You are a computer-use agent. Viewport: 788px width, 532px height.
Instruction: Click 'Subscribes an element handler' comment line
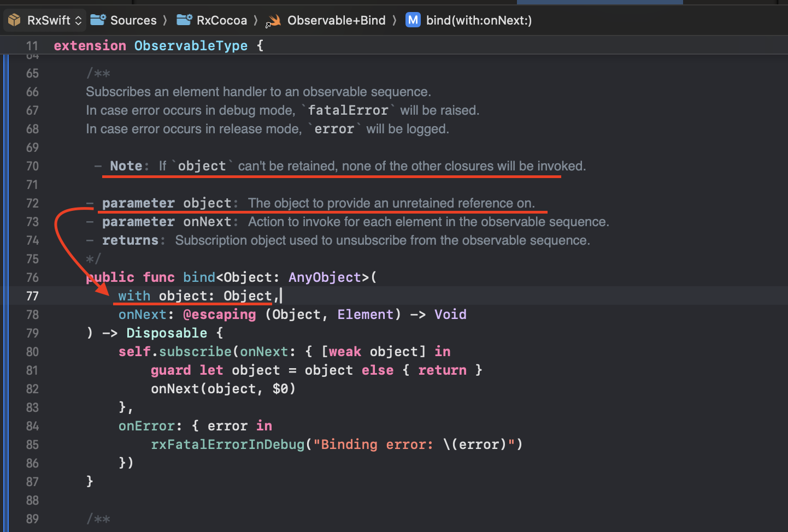258,92
